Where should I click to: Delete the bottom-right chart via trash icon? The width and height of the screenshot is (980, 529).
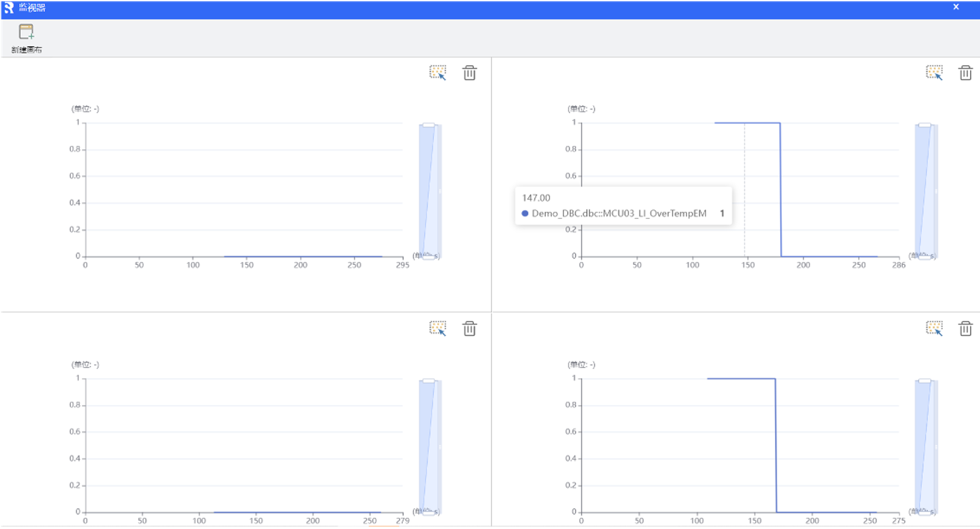point(965,328)
